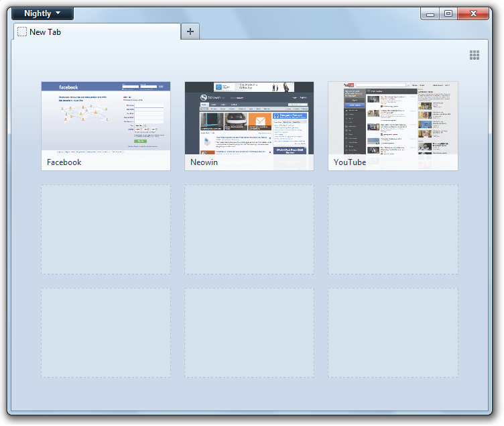
Task: Close the Nightly window
Action: [473, 14]
